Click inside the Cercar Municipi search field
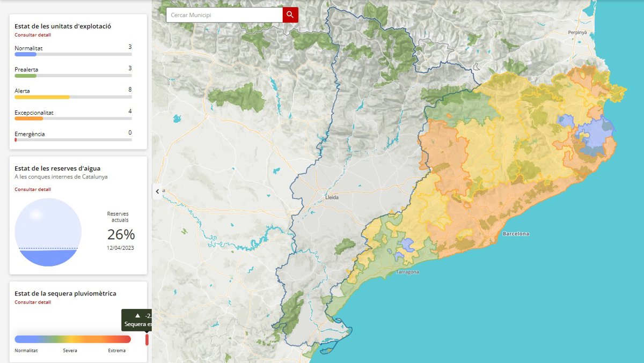Image resolution: width=644 pixels, height=363 pixels. click(224, 15)
